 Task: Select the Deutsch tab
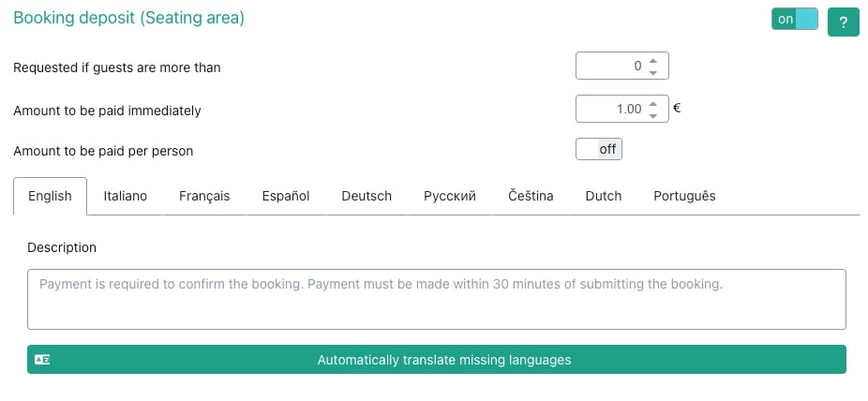point(367,196)
